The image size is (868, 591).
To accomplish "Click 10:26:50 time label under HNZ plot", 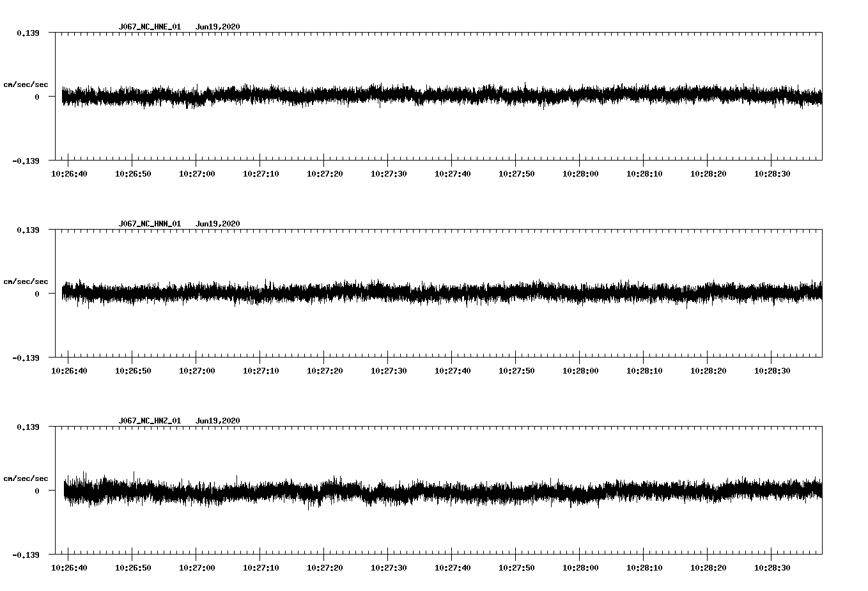I will 133,568.
